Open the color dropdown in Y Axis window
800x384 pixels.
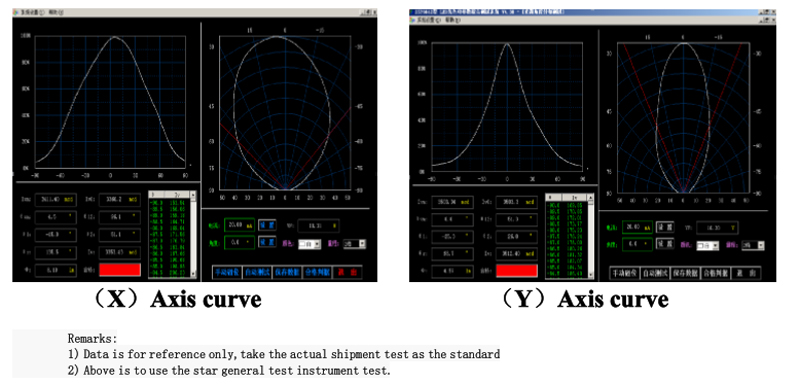pyautogui.click(x=707, y=246)
